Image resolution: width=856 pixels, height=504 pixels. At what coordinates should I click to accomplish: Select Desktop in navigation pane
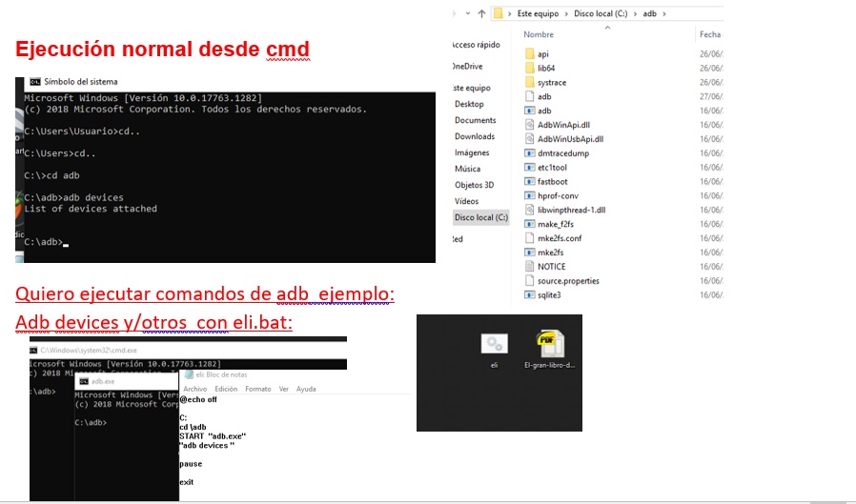coord(469,104)
